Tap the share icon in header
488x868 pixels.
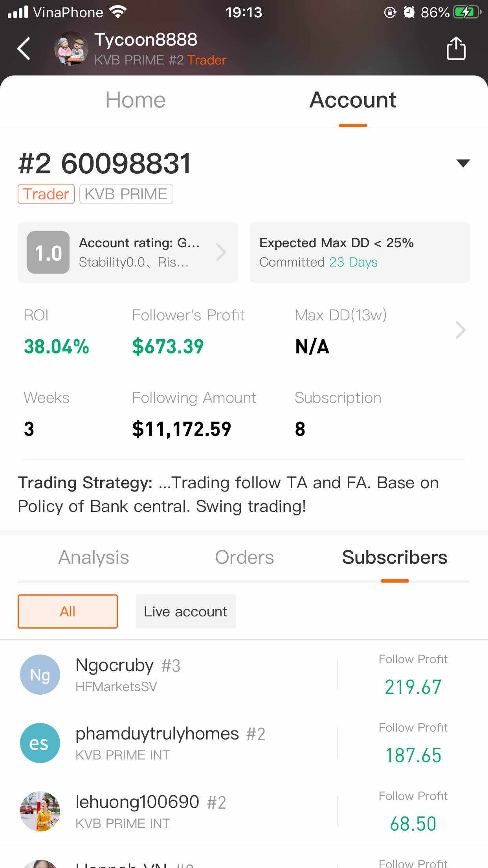pos(456,49)
